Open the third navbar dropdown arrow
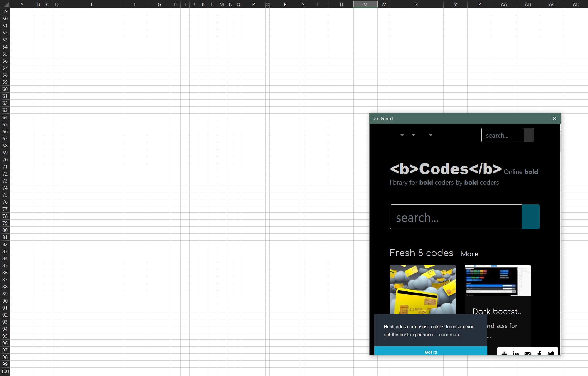Viewport: 588px width, 376px height. (x=431, y=135)
